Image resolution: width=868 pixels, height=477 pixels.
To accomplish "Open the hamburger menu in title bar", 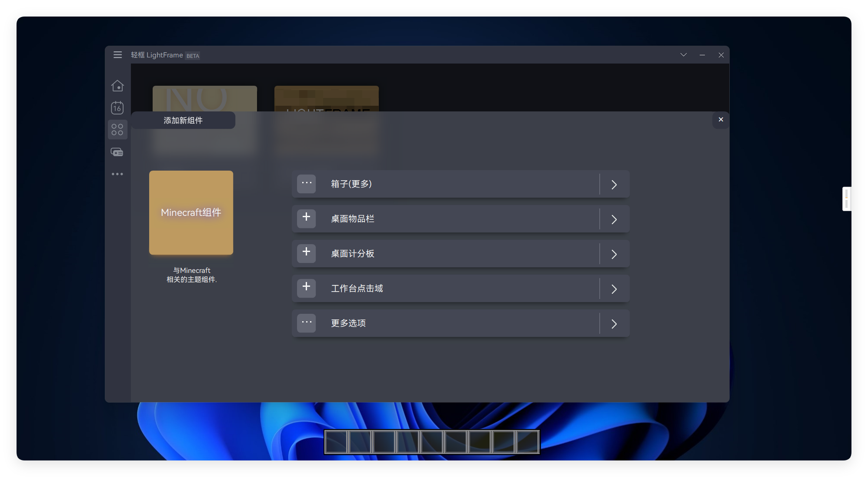I will (x=117, y=55).
